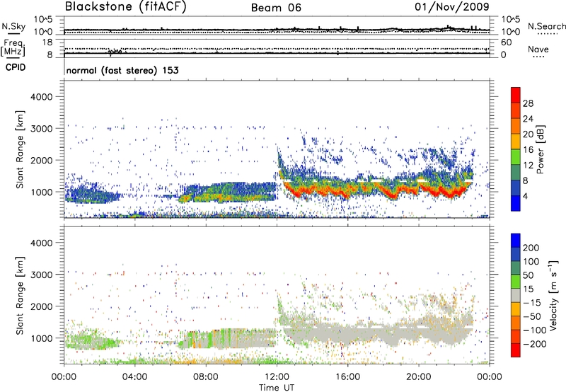This screenshot has height=392, width=566.
Task: Click the Power scale value 16
Action: tap(528, 150)
